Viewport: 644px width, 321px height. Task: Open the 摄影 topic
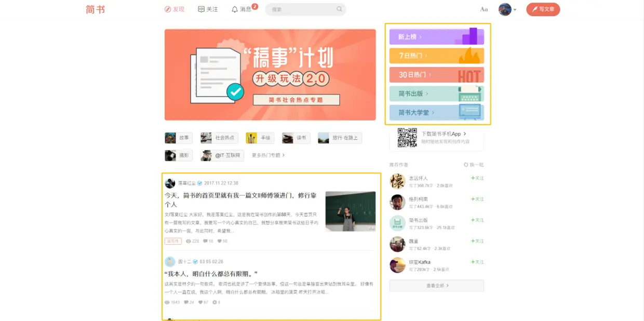(179, 155)
